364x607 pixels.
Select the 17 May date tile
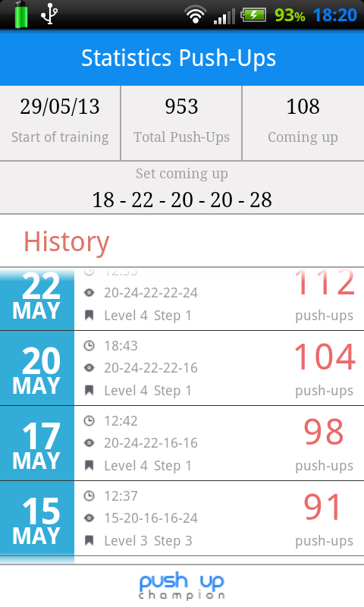(37, 443)
